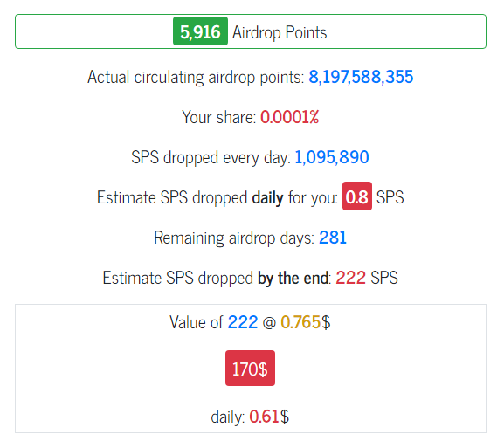Click the 1,095,890 daily SPS value
This screenshot has width=504, height=441.
[x=332, y=157]
